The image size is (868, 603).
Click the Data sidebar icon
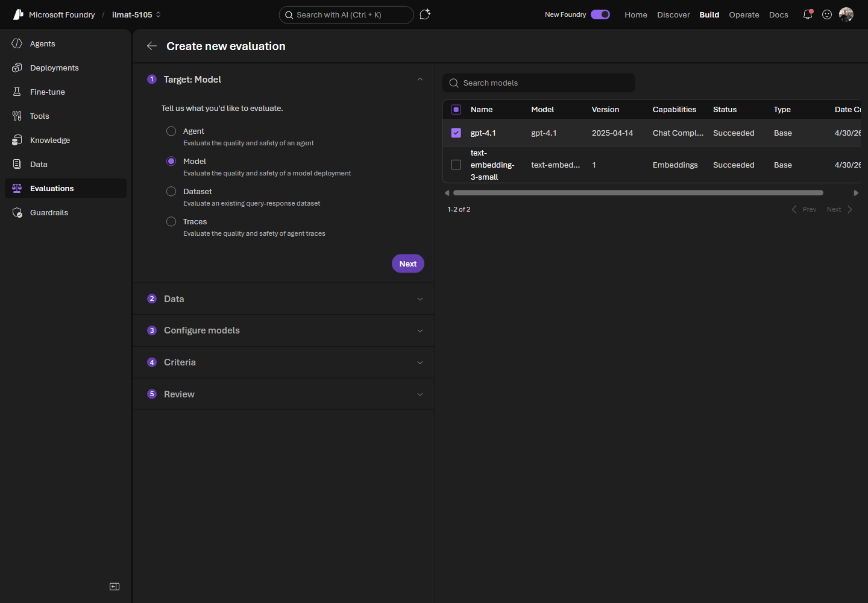tap(17, 164)
